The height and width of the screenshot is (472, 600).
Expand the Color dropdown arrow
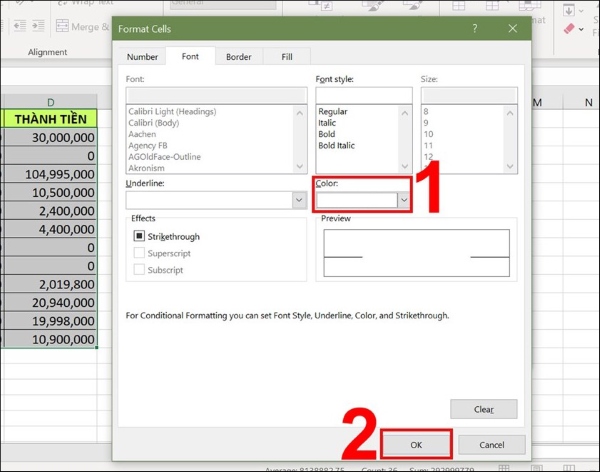pyautogui.click(x=403, y=200)
